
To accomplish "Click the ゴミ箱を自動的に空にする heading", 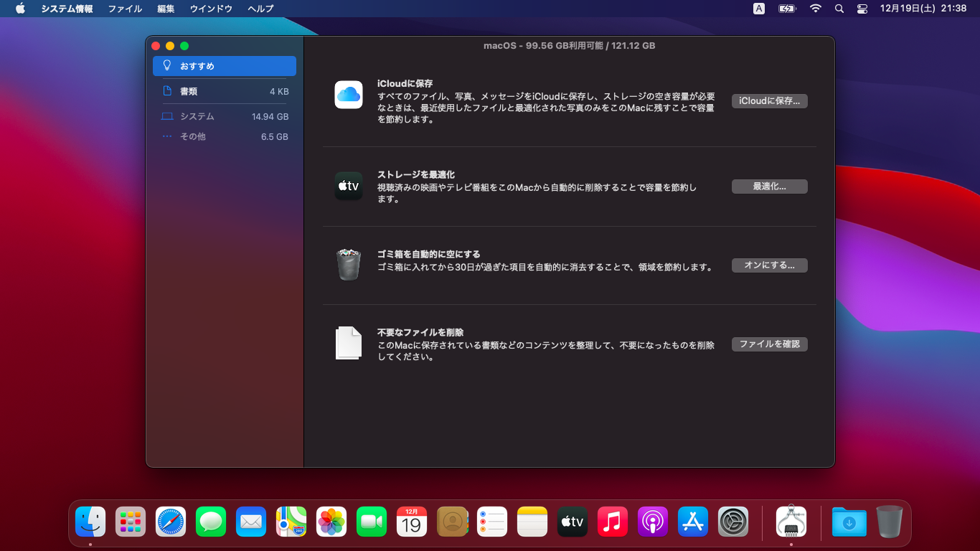I will [429, 254].
